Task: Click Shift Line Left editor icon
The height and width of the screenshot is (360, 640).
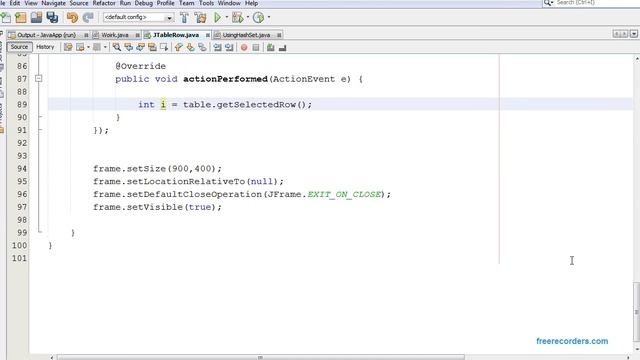Action: pyautogui.click(x=218, y=47)
